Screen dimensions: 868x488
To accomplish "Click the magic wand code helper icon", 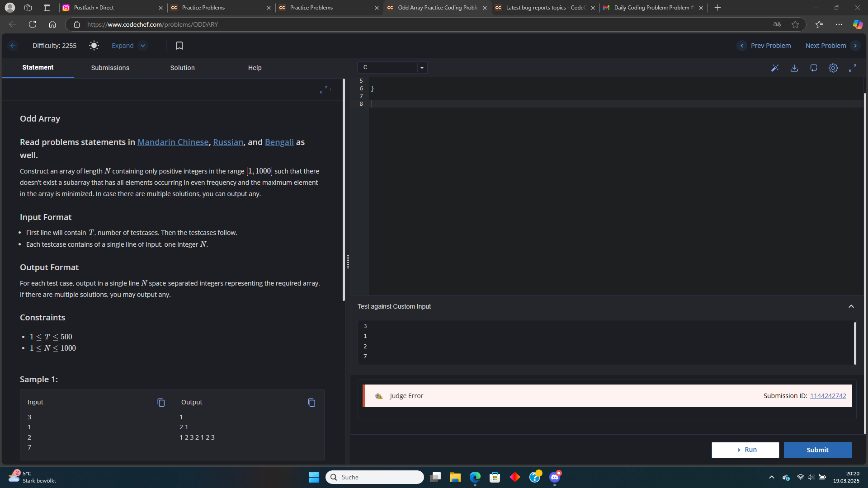I will [x=775, y=68].
